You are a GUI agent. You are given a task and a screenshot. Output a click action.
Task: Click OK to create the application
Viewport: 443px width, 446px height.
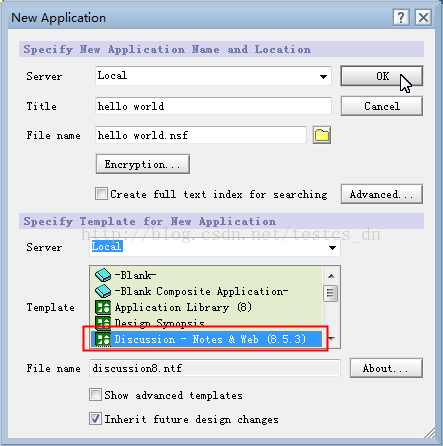coord(382,76)
